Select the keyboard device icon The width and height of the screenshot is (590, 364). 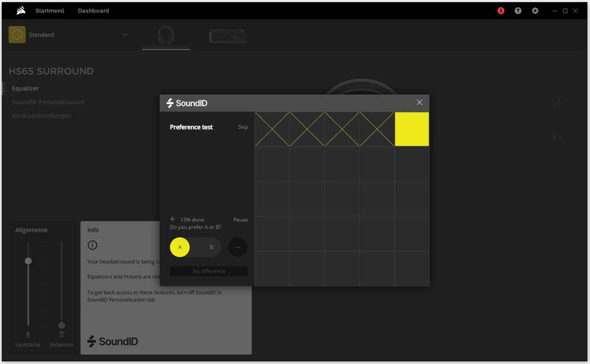[227, 36]
